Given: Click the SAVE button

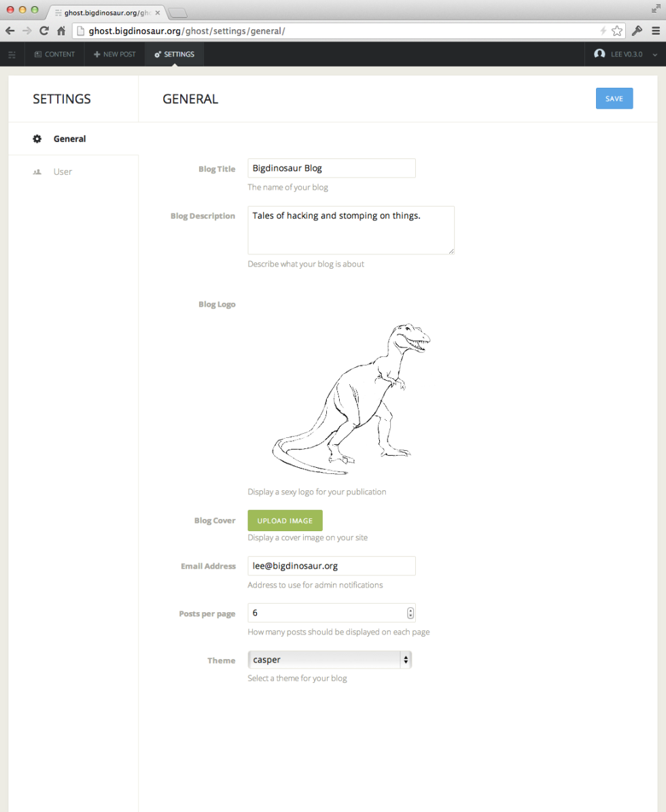Looking at the screenshot, I should [x=614, y=98].
